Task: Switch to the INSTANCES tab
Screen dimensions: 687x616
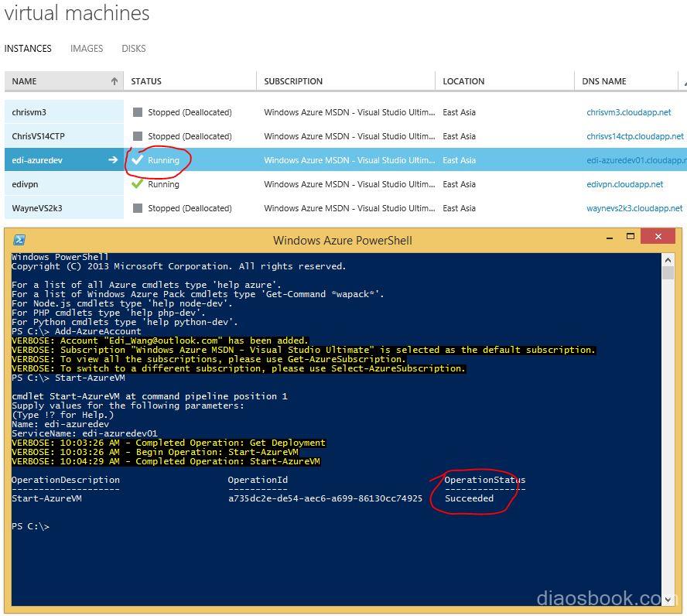Action: coord(28,49)
